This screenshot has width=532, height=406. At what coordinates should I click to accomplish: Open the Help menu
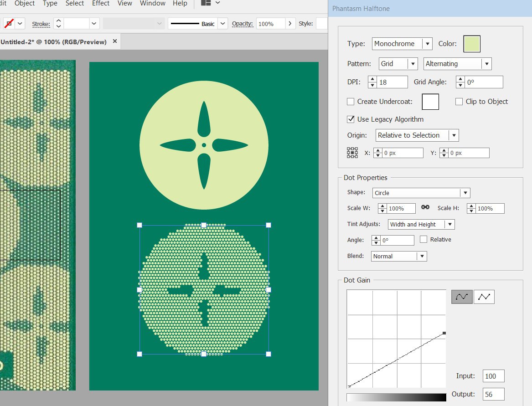pos(180,3)
